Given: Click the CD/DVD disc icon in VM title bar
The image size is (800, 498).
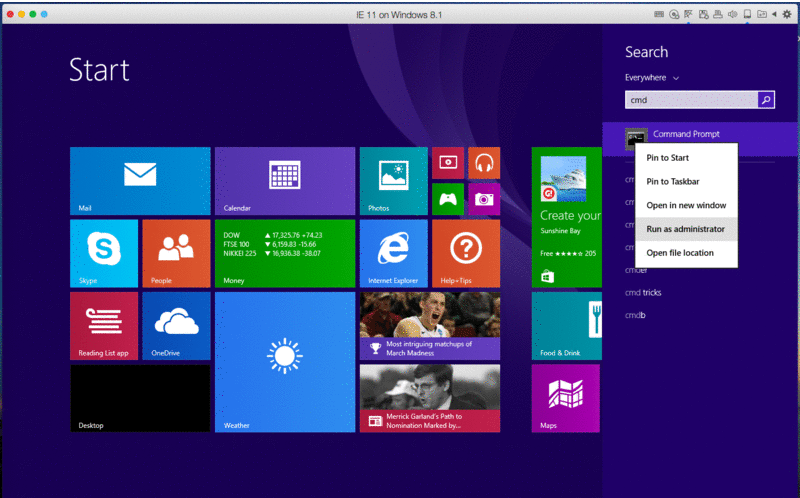Looking at the screenshot, I should point(674,14).
